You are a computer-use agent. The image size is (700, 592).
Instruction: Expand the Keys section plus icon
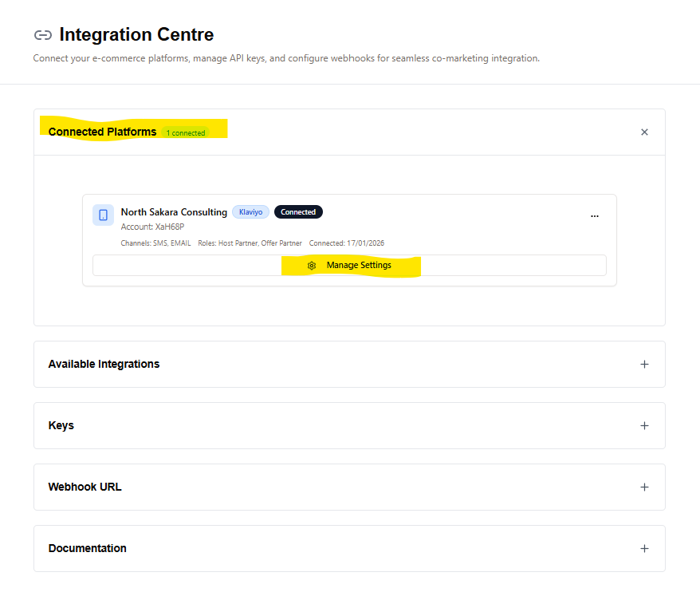point(644,425)
